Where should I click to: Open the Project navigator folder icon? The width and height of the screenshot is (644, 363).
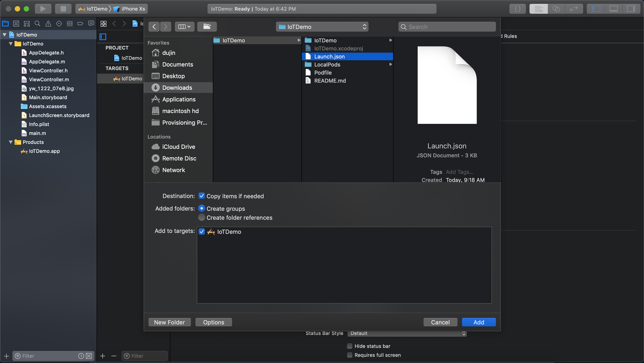(5, 24)
